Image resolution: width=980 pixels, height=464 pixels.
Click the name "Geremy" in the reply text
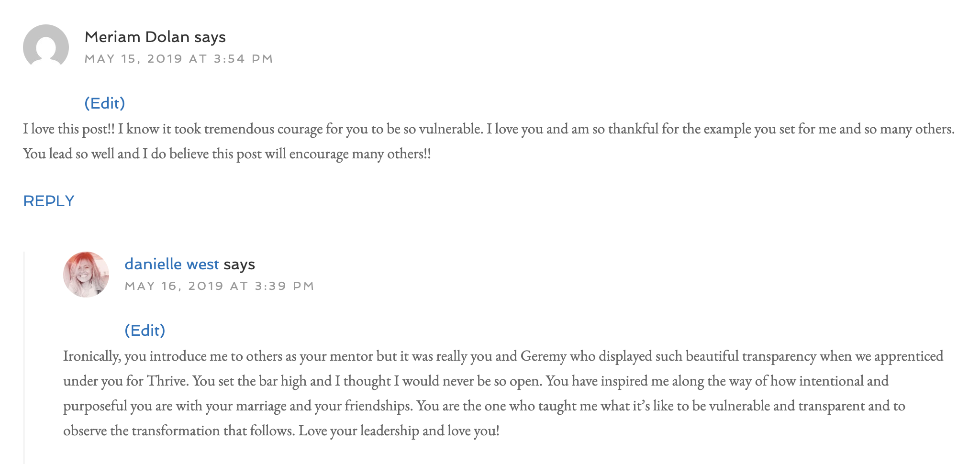click(x=543, y=356)
